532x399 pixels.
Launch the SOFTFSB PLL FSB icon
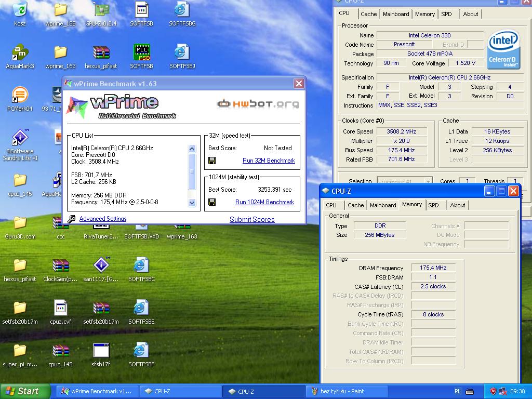[142, 52]
